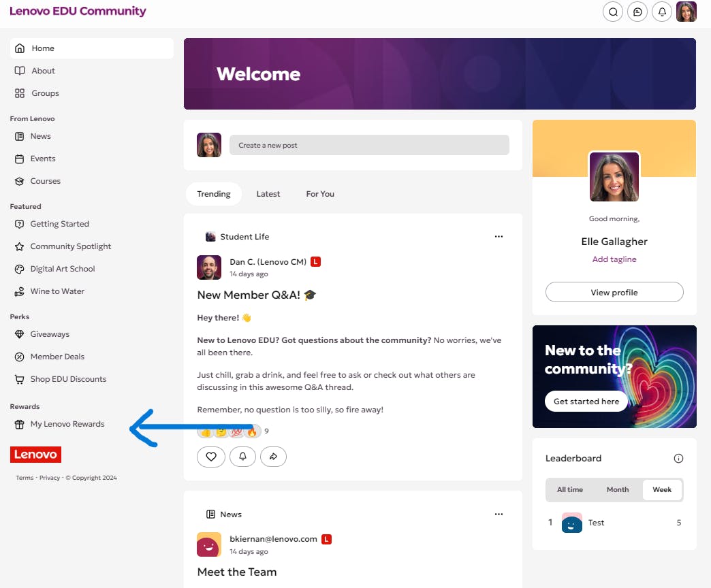Click the red Lenovo logo

click(x=35, y=455)
